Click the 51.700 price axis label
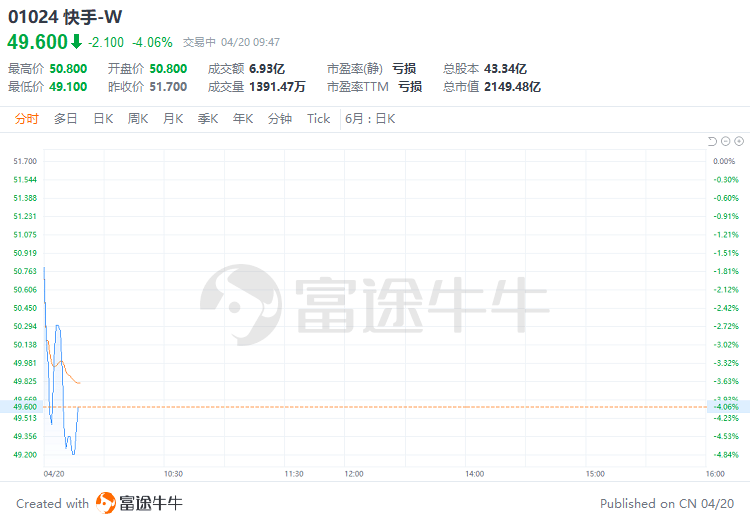Image resolution: width=750 pixels, height=524 pixels. coord(25,161)
